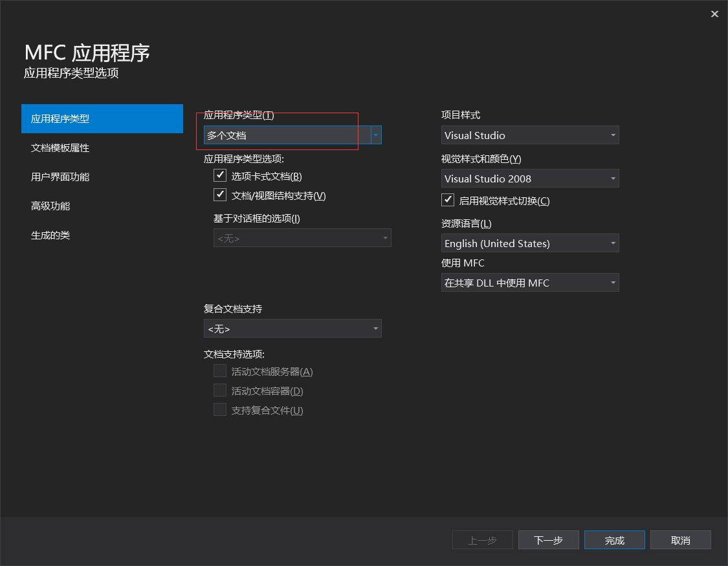Screen dimensions: 728x566
Task: Toggle 文档/视图结构支持(V) checkbox
Action: [x=220, y=195]
